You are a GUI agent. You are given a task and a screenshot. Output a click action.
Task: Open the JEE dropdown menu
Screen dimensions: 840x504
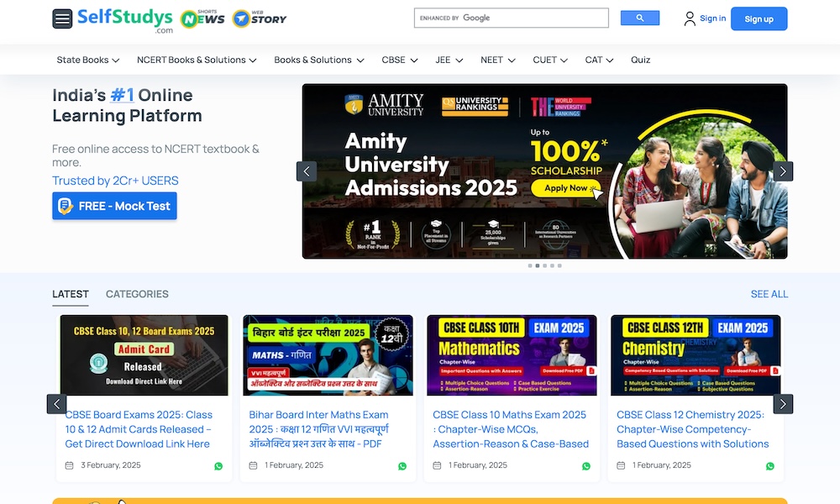pos(449,60)
